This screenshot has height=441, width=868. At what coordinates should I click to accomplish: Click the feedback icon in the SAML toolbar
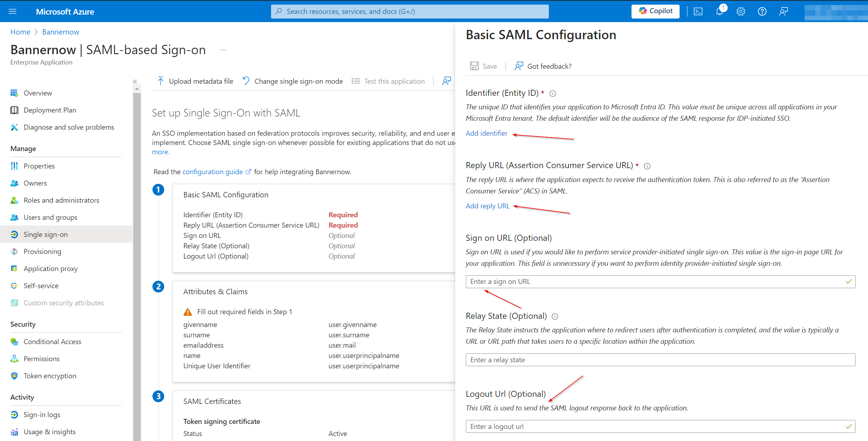(447, 81)
